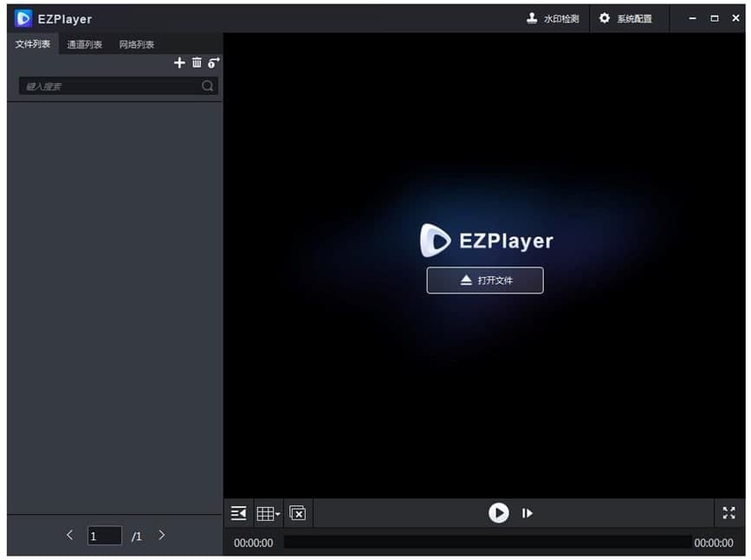Click the 打开文件 open file button
Image resolution: width=751 pixels, height=560 pixels.
[x=484, y=280]
